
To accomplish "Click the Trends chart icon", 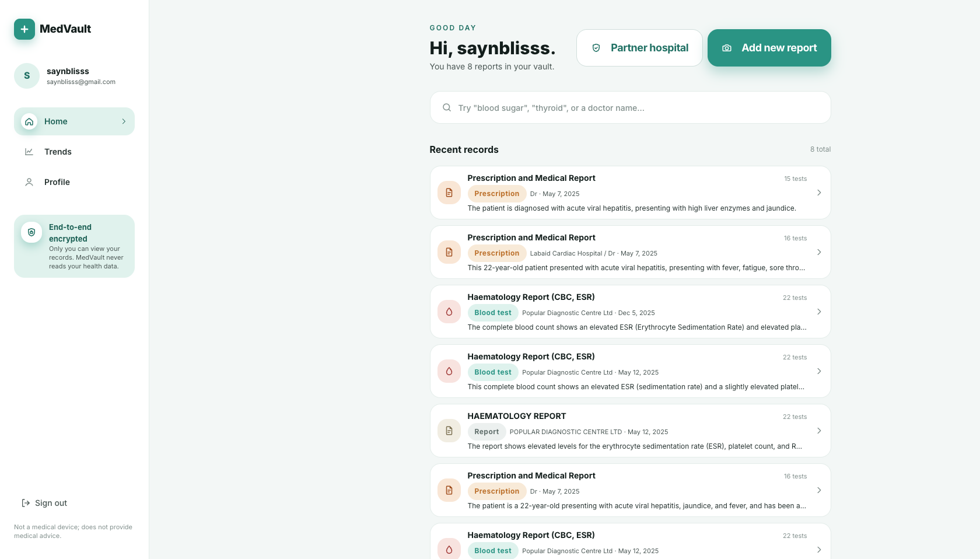I will (x=29, y=152).
